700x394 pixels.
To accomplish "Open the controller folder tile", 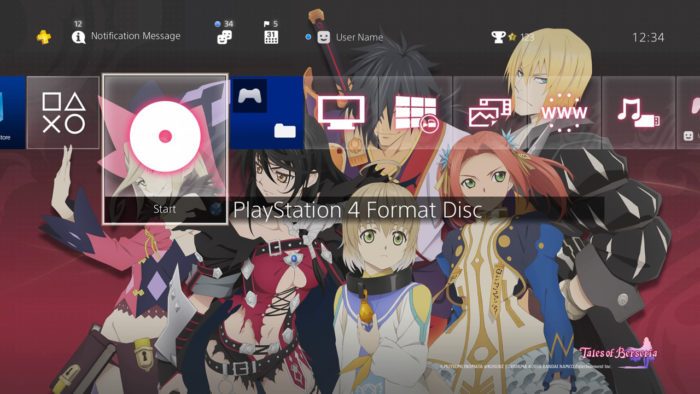I will tap(267, 112).
